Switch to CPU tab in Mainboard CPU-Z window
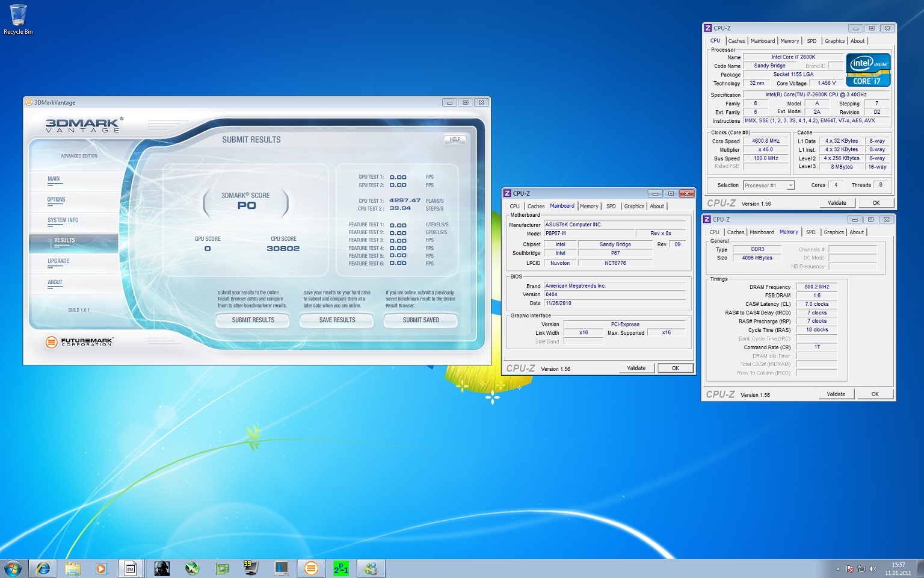924x578 pixels. pos(514,206)
